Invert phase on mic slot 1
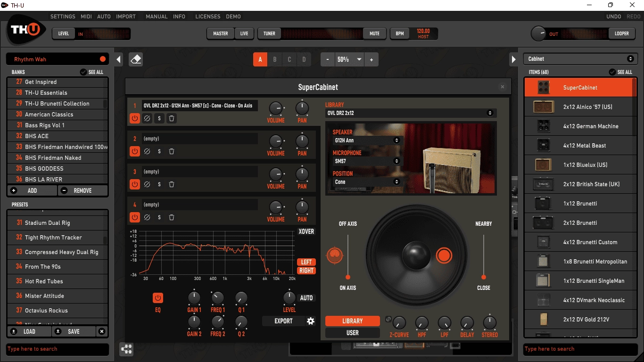 (147, 118)
